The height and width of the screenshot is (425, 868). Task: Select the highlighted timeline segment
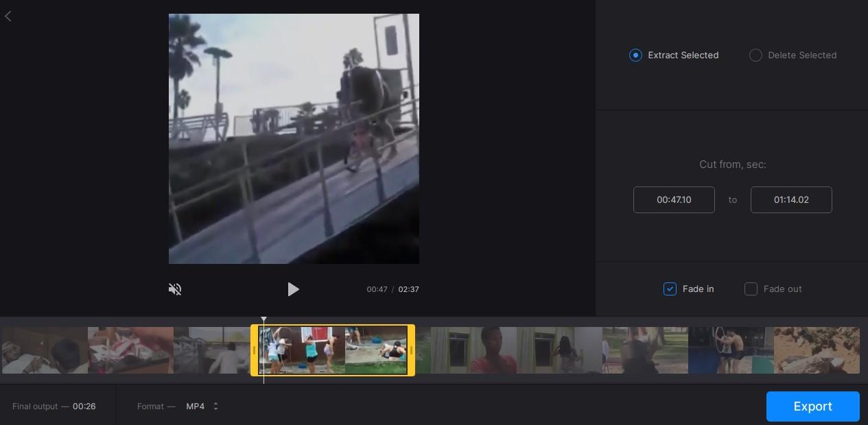[x=333, y=350]
